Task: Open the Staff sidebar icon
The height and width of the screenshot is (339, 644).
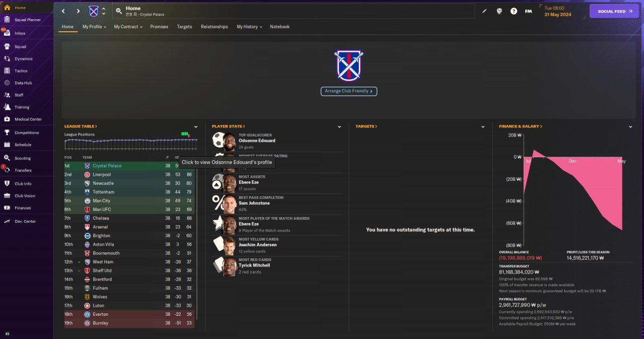Action: [7, 95]
